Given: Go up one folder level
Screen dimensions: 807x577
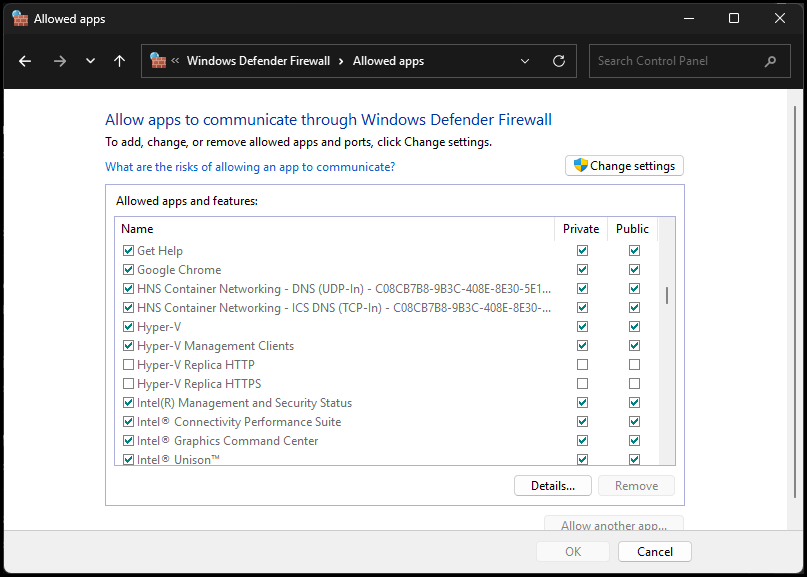Looking at the screenshot, I should (119, 61).
